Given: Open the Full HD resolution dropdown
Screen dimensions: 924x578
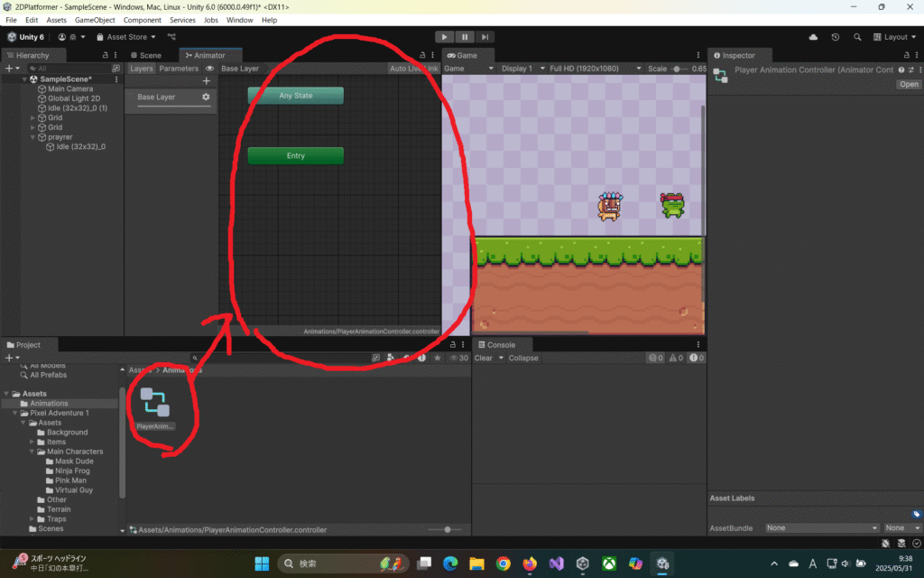Looking at the screenshot, I should pos(596,69).
